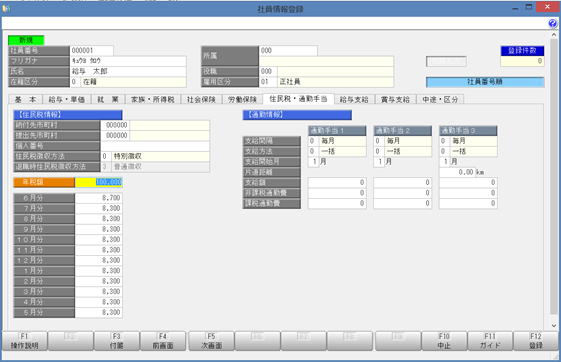This screenshot has height=362, width=561.
Task: Open the 社会保険 tab
Action: click(x=201, y=99)
